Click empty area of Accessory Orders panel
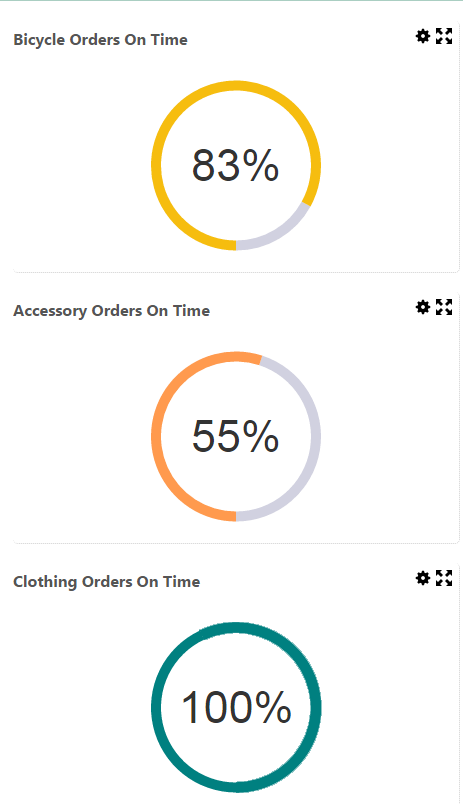 (x=77, y=436)
